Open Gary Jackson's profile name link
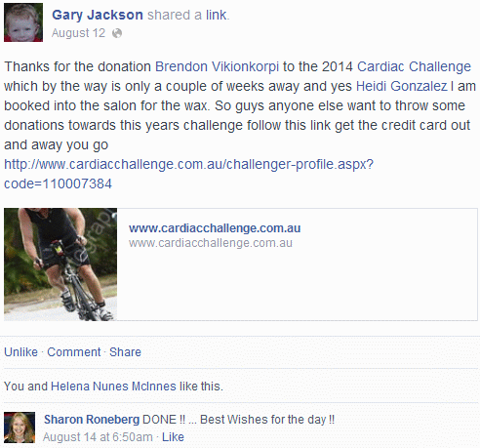480x448 pixels. pyautogui.click(x=98, y=15)
